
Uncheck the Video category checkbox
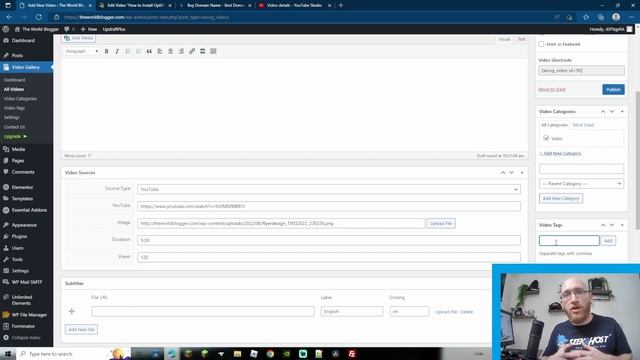(x=546, y=138)
